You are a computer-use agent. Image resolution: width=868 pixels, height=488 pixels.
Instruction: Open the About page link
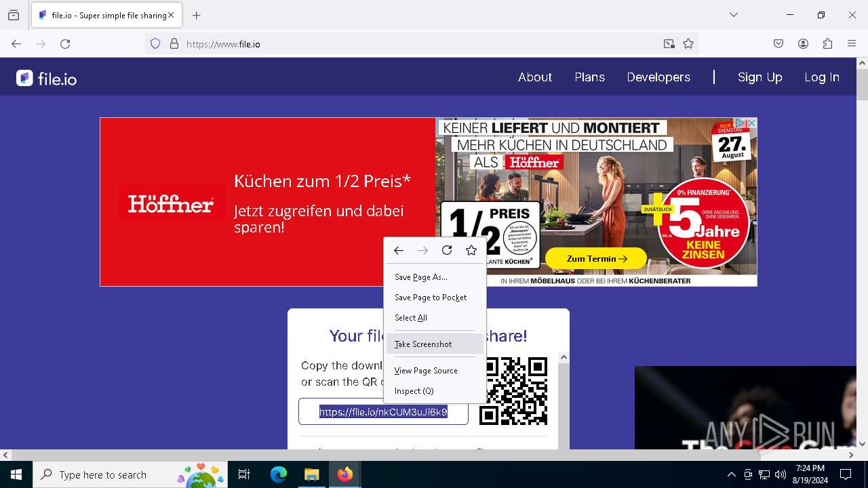coord(535,77)
